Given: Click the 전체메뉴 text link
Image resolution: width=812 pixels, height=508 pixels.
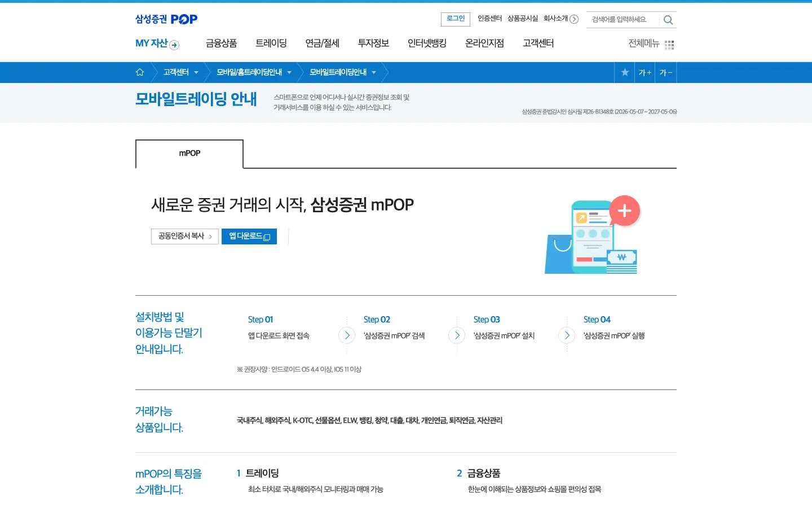Looking at the screenshot, I should 644,43.
